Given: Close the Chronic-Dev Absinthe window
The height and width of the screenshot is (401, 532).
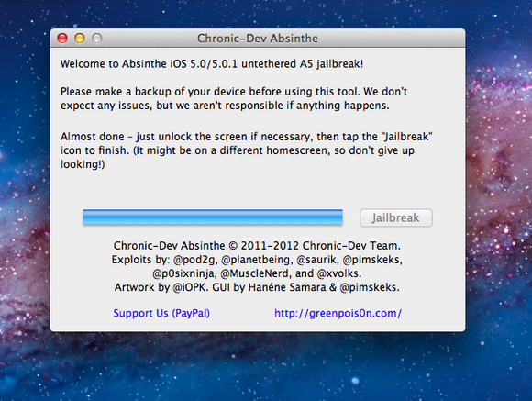Looking at the screenshot, I should click(62, 38).
